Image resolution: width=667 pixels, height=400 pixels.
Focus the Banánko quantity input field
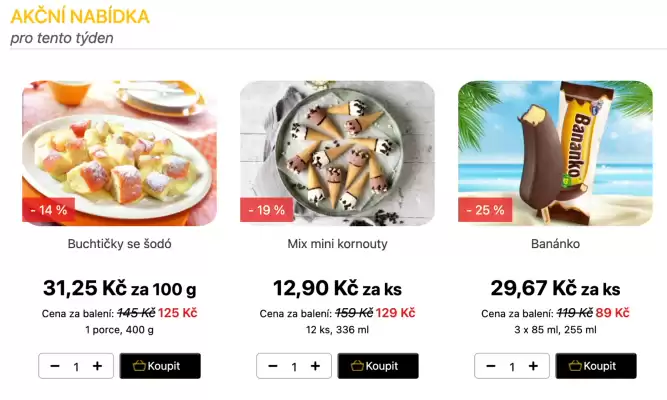tap(512, 367)
